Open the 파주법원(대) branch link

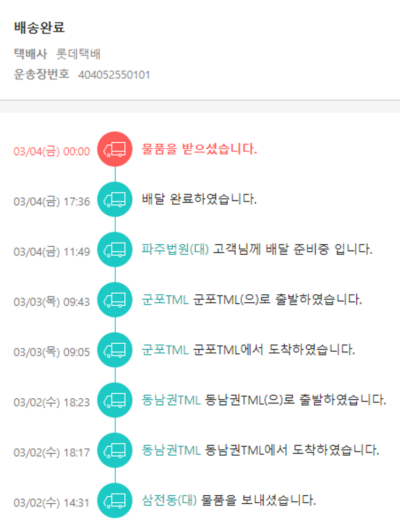(175, 249)
